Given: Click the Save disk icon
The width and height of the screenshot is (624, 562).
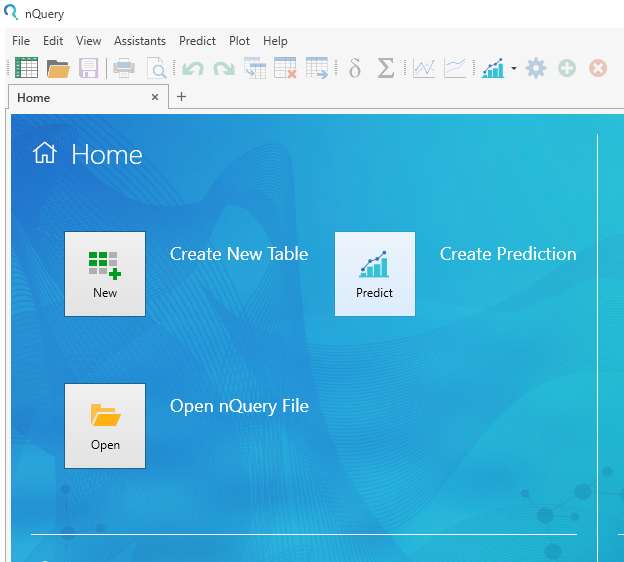Looking at the screenshot, I should [x=88, y=68].
